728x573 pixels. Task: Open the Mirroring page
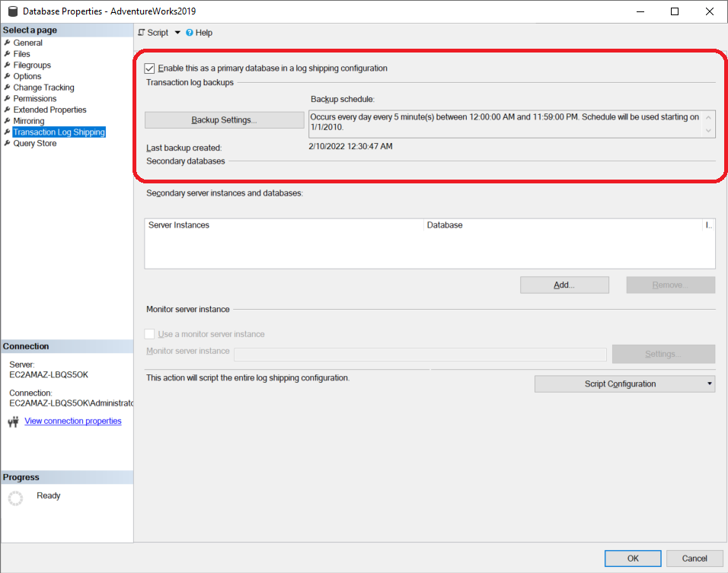tap(29, 121)
